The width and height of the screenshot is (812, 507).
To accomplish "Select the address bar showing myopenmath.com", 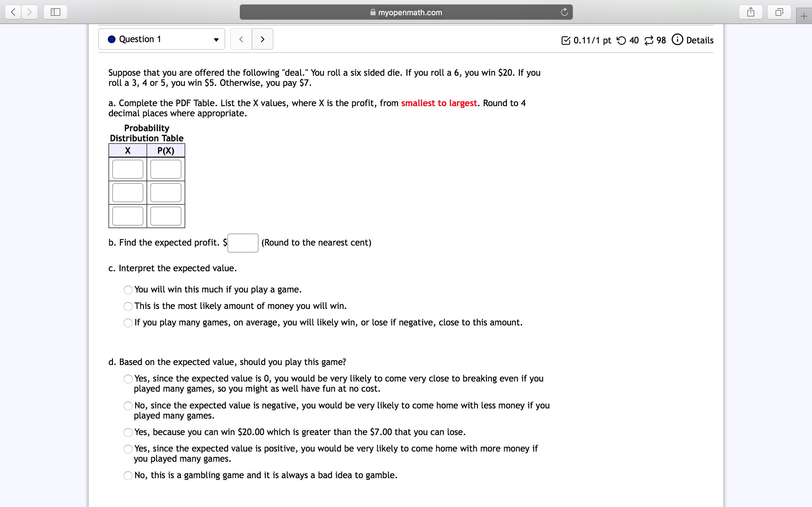I will 406,12.
